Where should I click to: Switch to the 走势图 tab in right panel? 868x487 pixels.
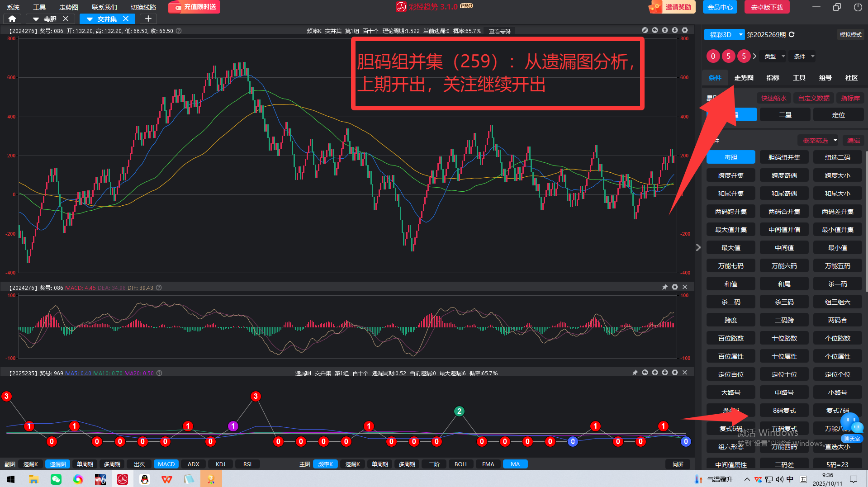tap(744, 78)
